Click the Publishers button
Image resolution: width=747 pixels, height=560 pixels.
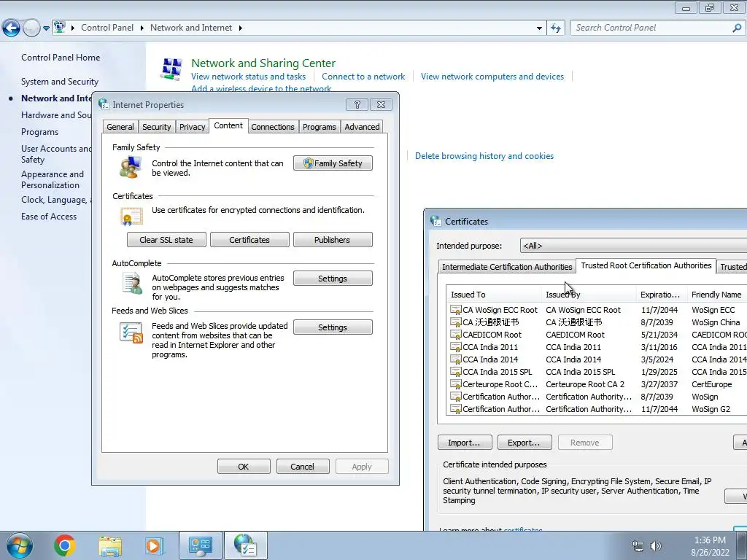click(332, 239)
